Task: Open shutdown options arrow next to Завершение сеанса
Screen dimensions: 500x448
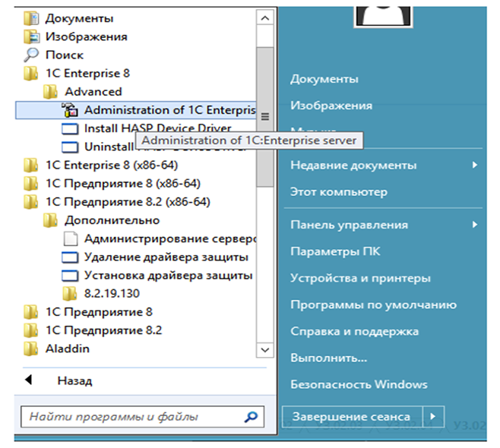Action: (x=433, y=416)
